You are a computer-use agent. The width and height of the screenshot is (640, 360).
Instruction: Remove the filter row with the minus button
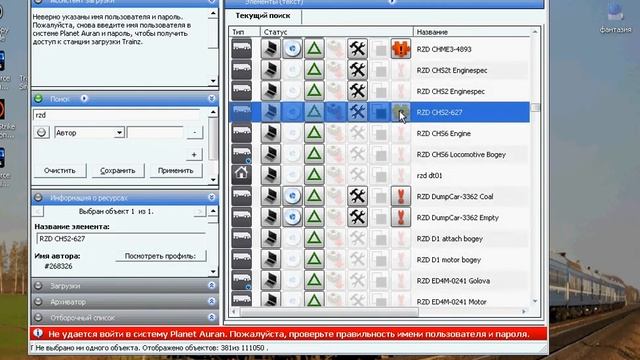click(x=194, y=133)
